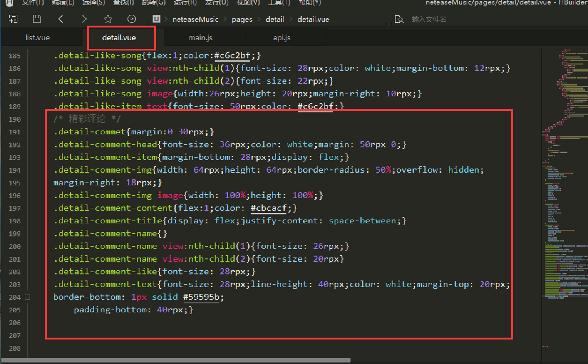This screenshot has width=588, height=364.
Task: Click the horizontal scrollbar at the editor bottom
Action: click(x=176, y=361)
